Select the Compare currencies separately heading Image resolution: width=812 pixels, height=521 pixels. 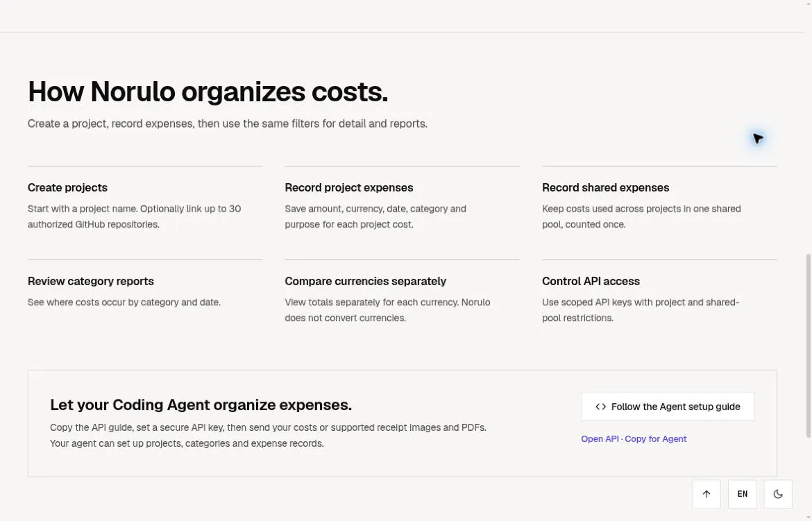pos(365,281)
